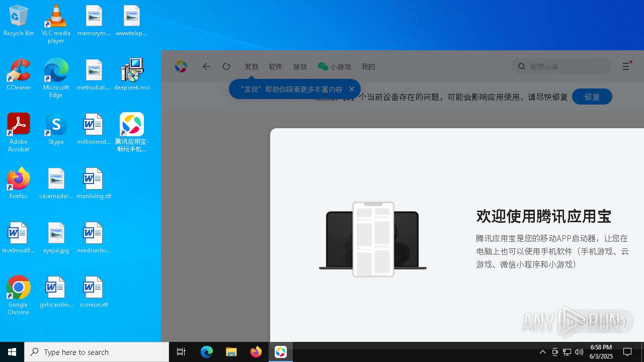Open the notification center
The image size is (644, 362).
[x=627, y=352]
